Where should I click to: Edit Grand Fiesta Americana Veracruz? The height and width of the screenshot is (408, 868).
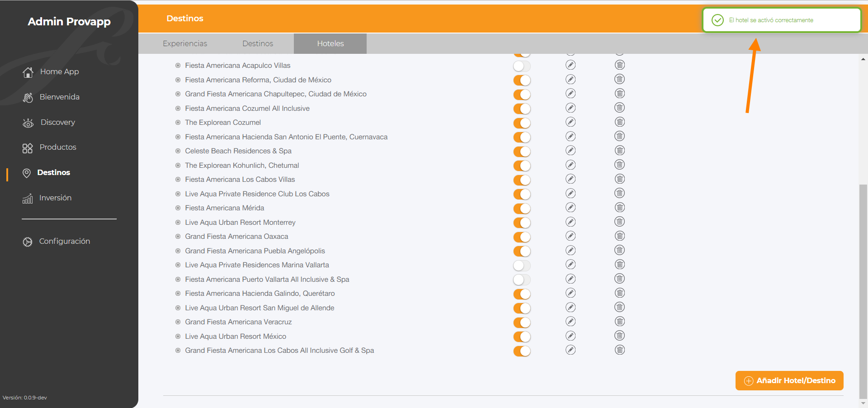[x=571, y=322]
